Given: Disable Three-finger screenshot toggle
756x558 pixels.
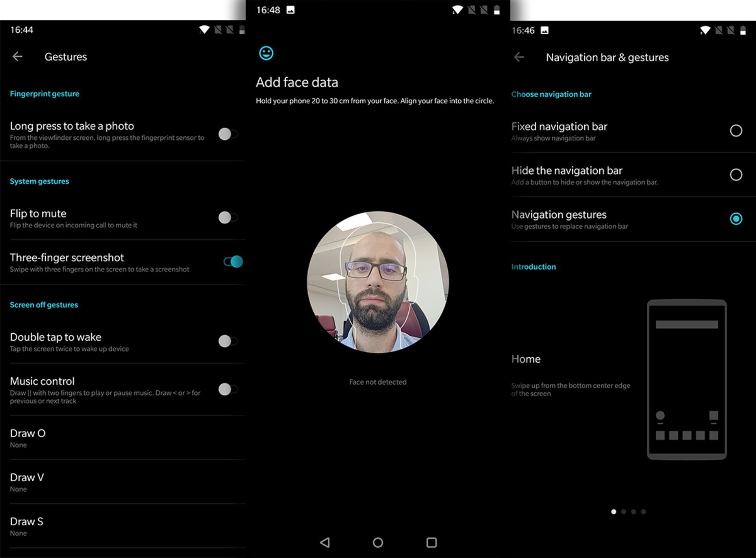Looking at the screenshot, I should (233, 262).
